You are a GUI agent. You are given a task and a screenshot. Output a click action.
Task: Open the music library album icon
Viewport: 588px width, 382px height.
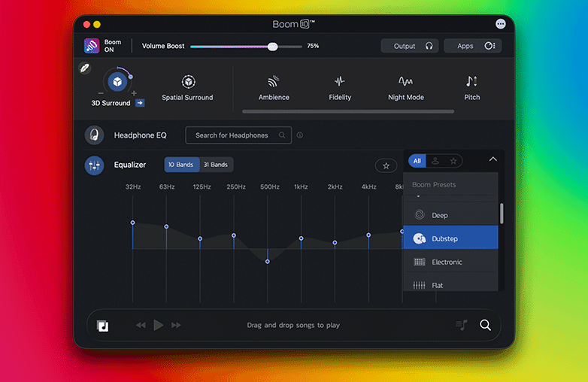click(102, 326)
